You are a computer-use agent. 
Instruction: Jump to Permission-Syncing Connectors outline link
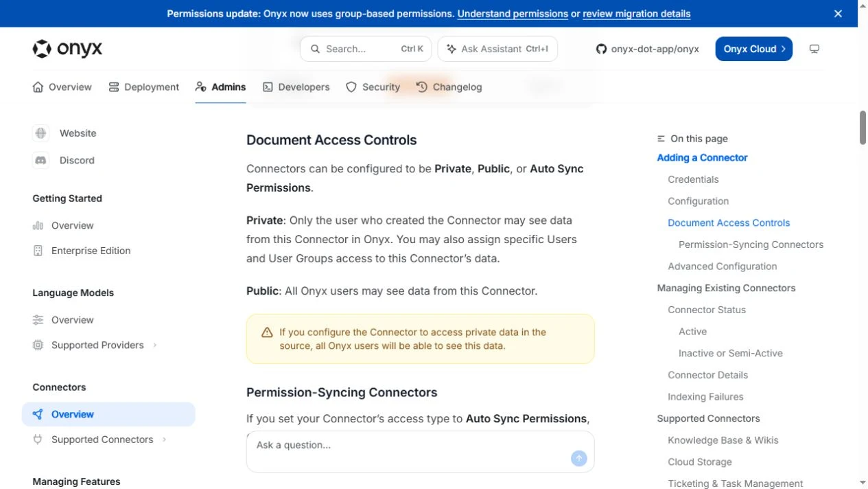[751, 244]
